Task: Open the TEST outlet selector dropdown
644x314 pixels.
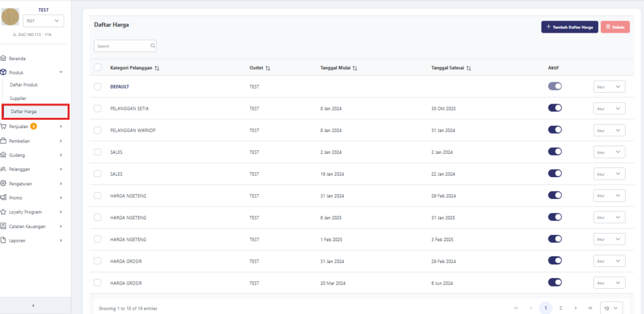Action: pos(43,21)
